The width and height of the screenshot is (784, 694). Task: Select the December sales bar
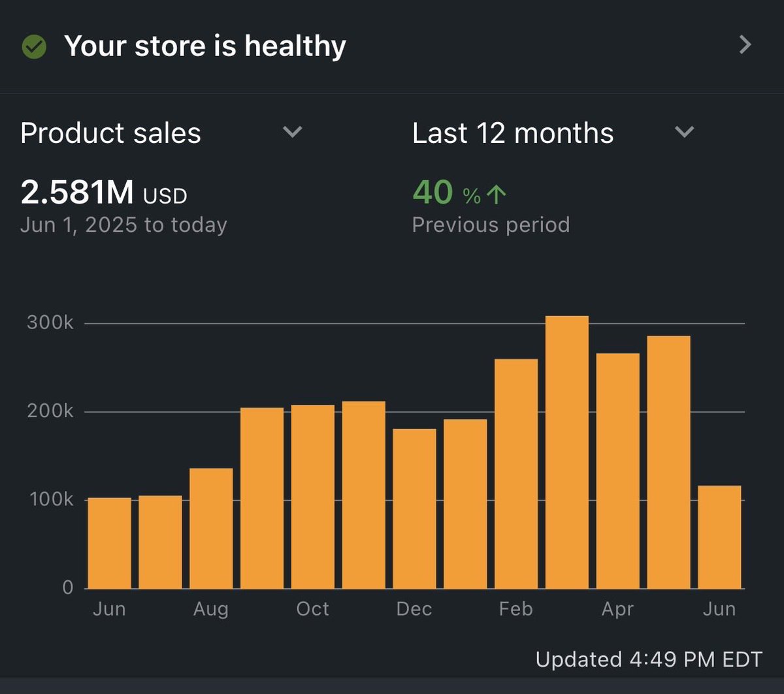(x=414, y=509)
